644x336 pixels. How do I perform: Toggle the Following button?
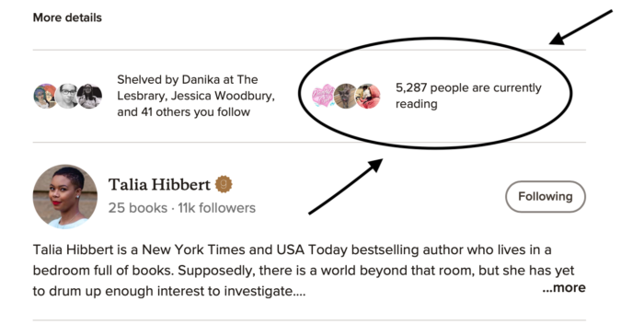pos(546,197)
